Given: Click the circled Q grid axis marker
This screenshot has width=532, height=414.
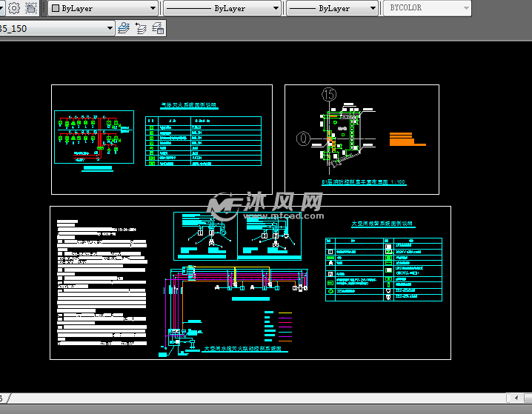Looking at the screenshot, I should [x=303, y=137].
